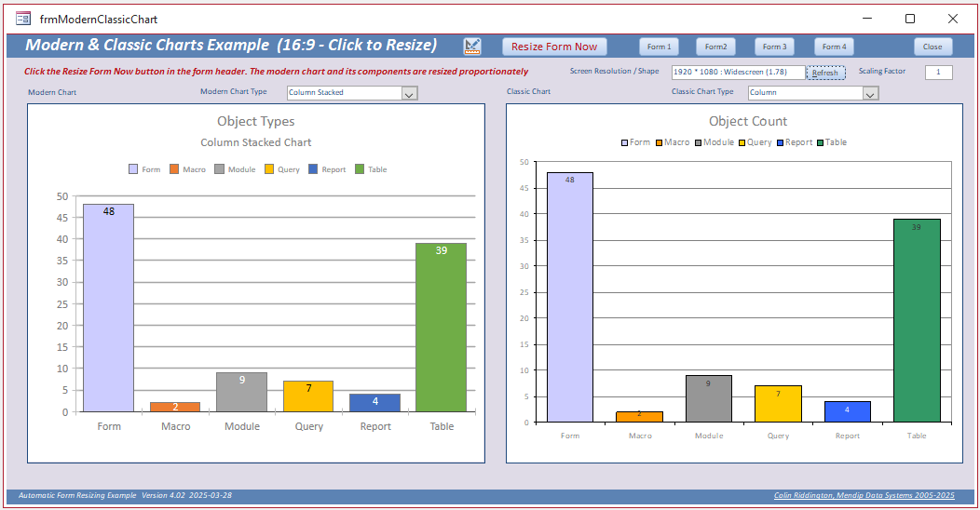
Task: Click the 'Classic Chart Type' label
Action: point(701,91)
